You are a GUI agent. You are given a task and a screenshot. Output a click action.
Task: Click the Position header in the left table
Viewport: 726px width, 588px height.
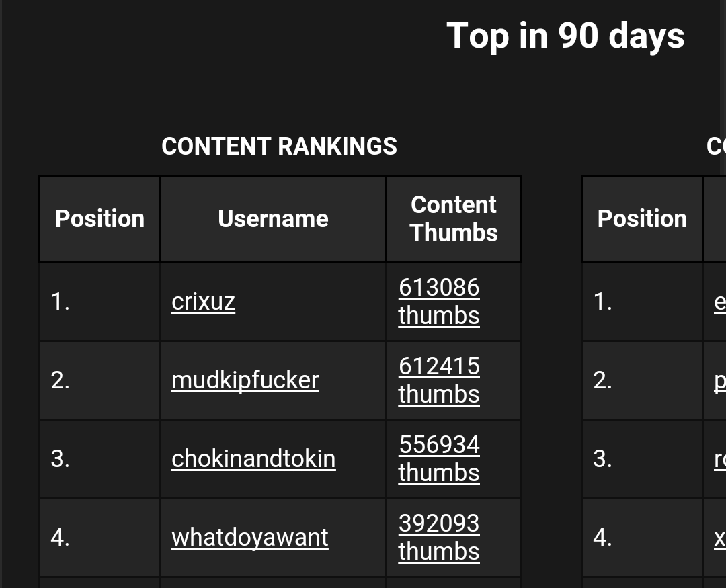(x=99, y=219)
